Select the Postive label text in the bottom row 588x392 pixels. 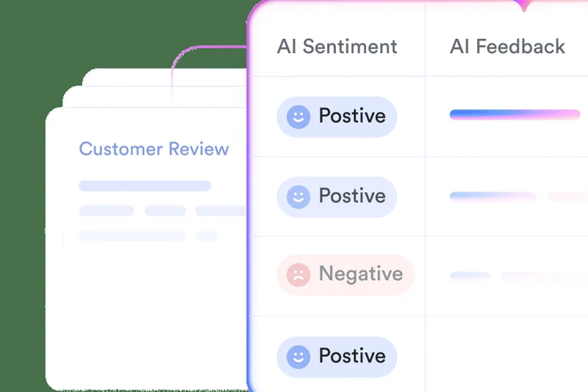coord(351,357)
